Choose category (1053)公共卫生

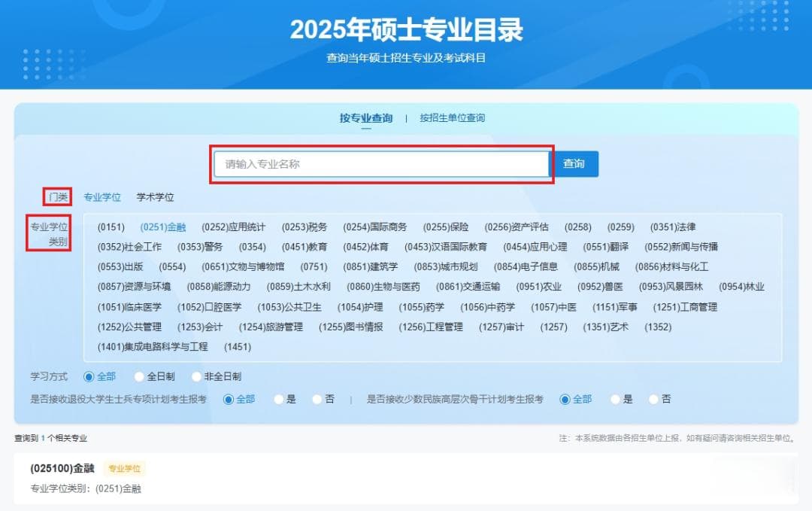click(289, 307)
